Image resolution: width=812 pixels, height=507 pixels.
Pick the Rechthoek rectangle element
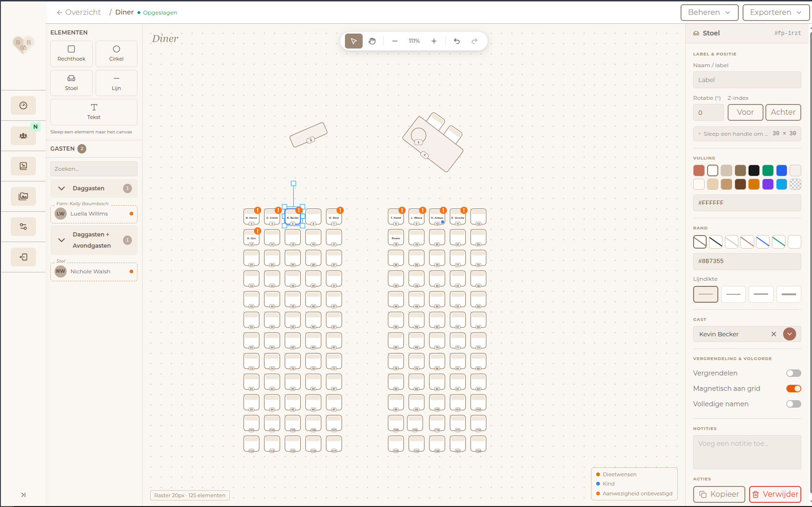tap(71, 54)
